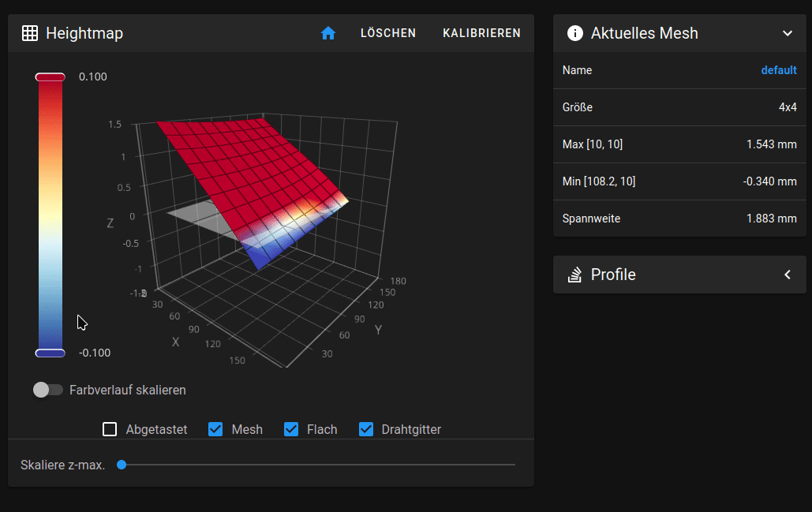Click the color gradient legend bar
The width and height of the screenshot is (812, 512).
click(51, 215)
